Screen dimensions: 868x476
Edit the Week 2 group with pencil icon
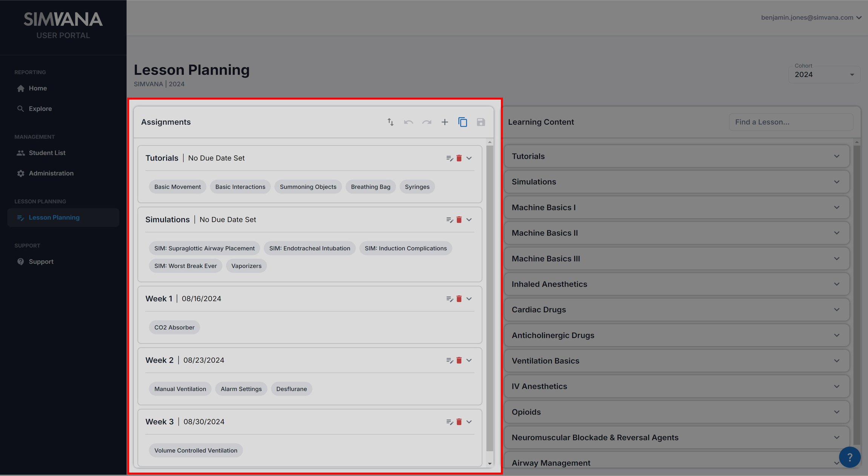pyautogui.click(x=449, y=360)
